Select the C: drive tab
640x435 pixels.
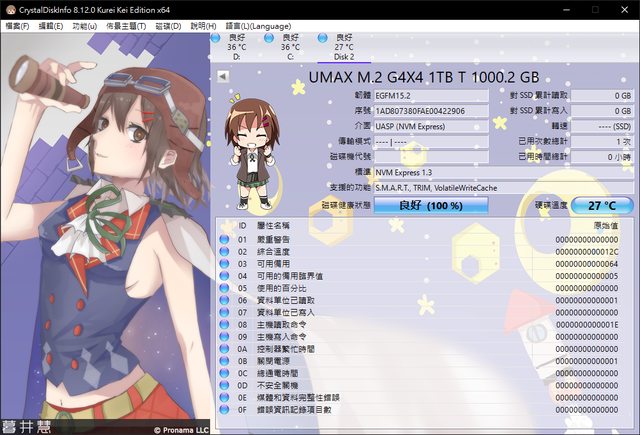click(x=290, y=47)
